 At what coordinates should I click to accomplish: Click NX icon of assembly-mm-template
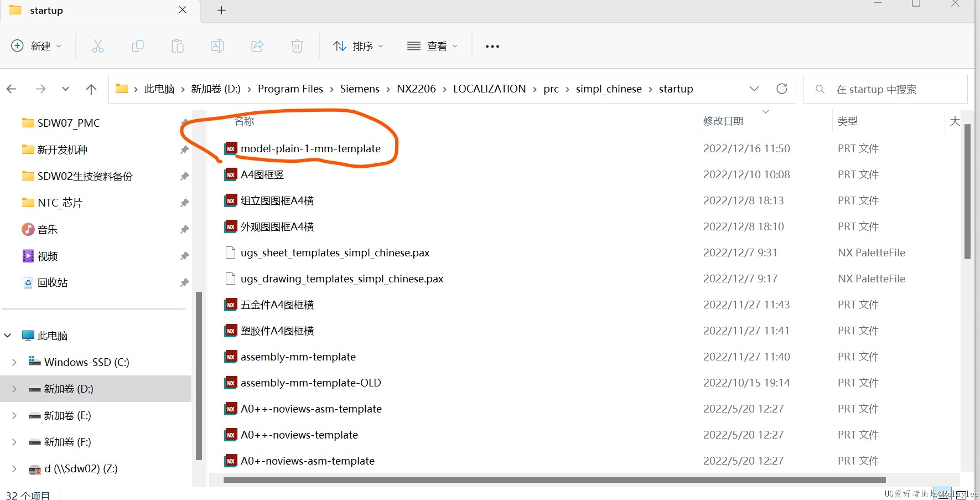coord(231,357)
